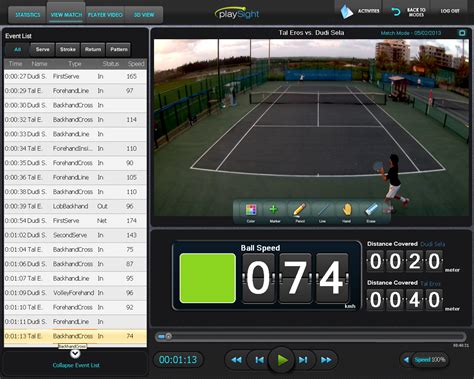Select 0:00:32 Tal E. BackhandCross event
The height and width of the screenshot is (379, 474).
coord(75,120)
